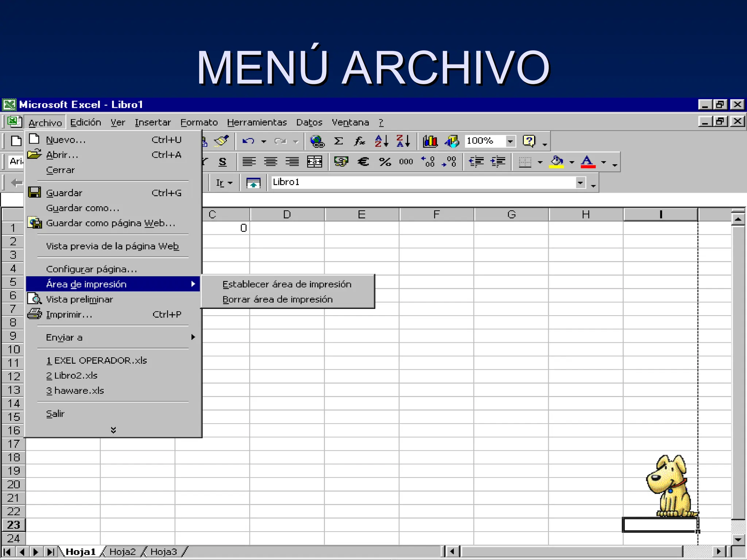
Task: Choose Vista preliminar menu entry
Action: [113, 299]
